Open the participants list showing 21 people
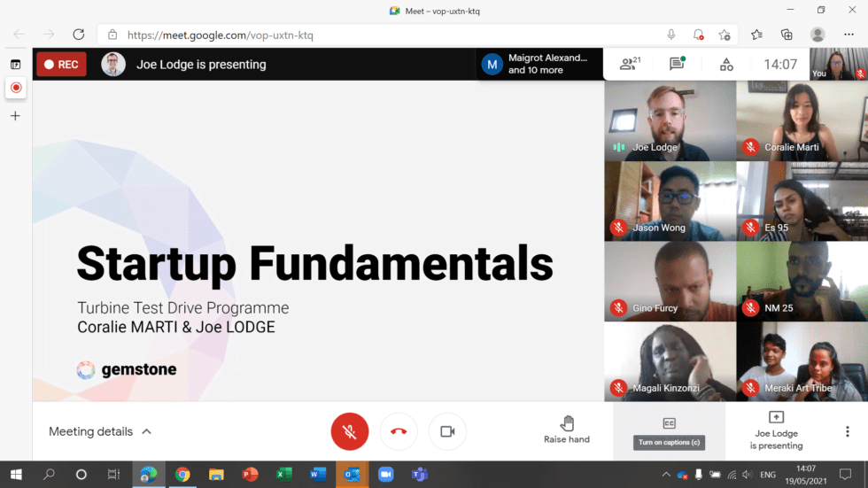 tap(630, 64)
